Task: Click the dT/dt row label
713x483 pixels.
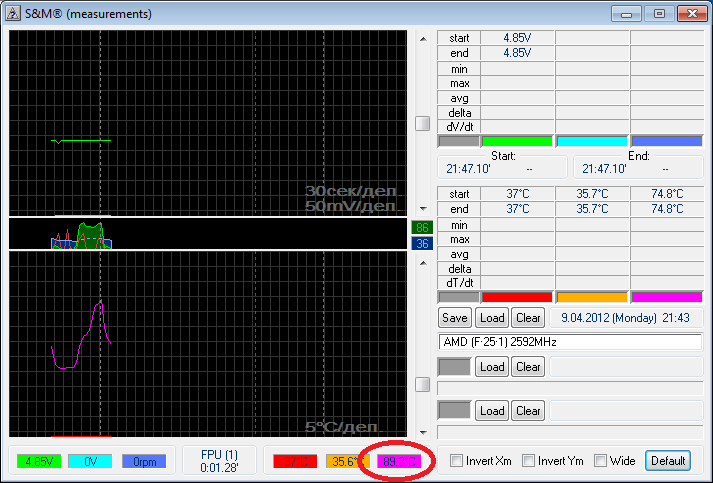Action: [x=459, y=283]
